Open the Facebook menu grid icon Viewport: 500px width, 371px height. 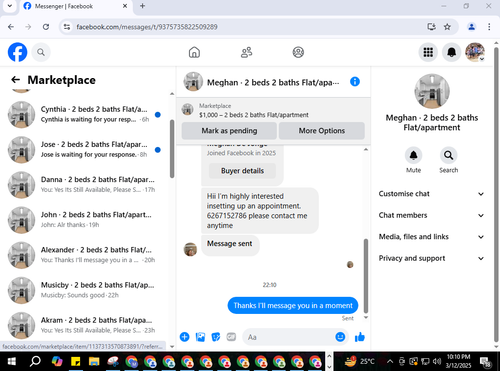[428, 52]
